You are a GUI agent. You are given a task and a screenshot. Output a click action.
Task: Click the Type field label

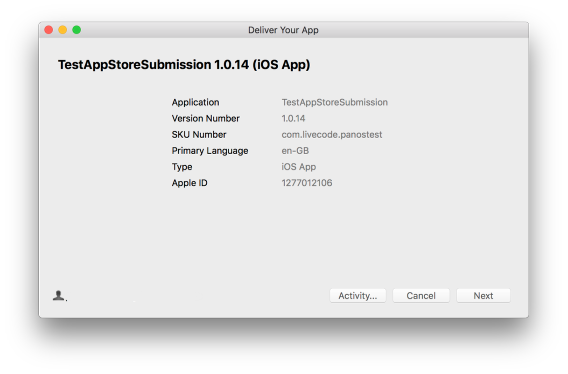[182, 167]
